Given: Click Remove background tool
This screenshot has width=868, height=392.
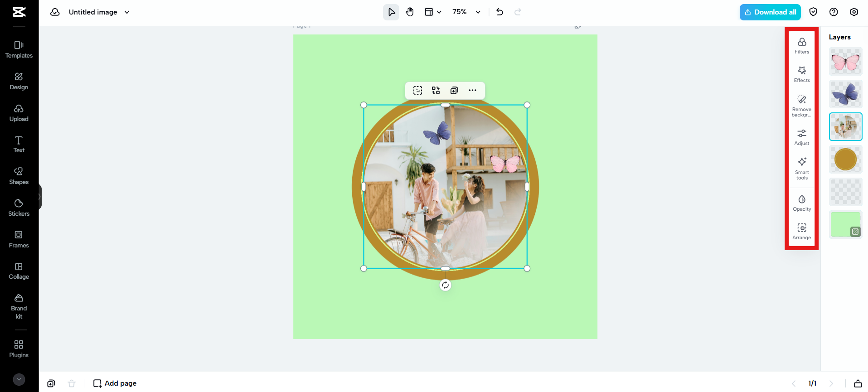Looking at the screenshot, I should pos(802,106).
